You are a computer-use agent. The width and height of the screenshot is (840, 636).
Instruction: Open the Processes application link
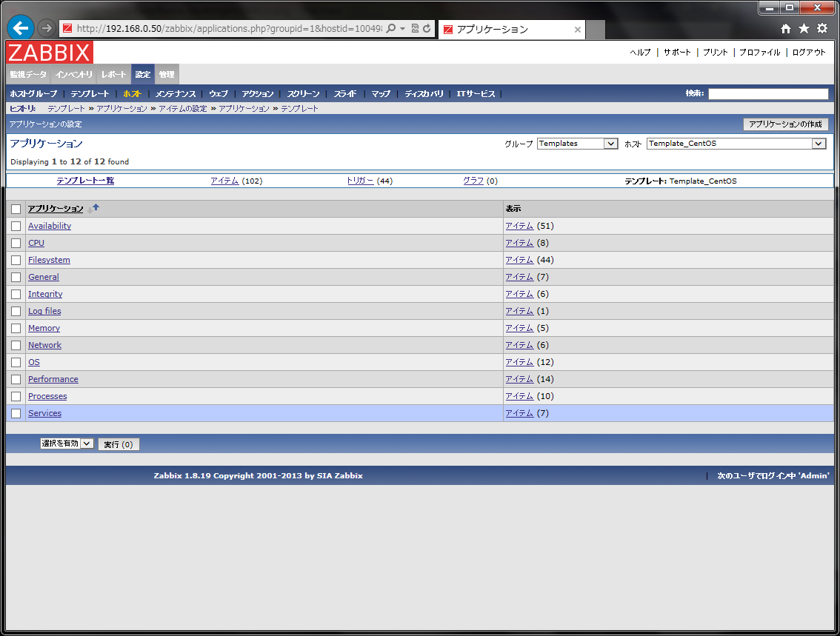47,396
